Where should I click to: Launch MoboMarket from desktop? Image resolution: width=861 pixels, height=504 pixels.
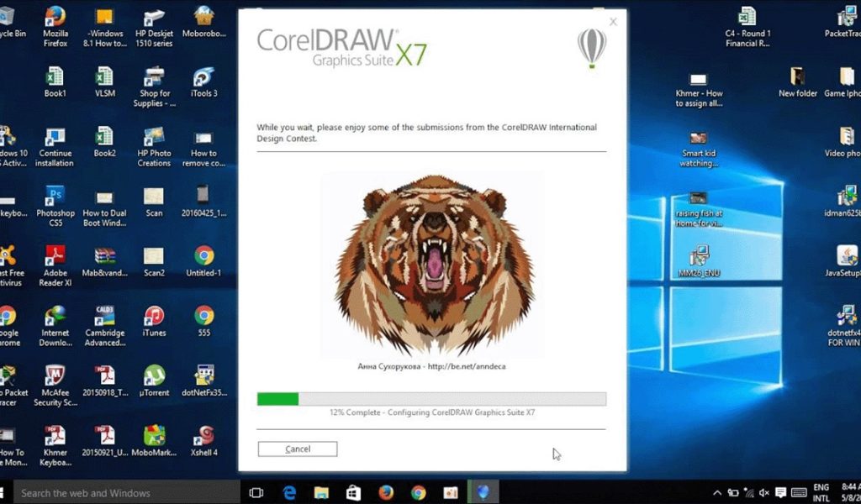coord(155,441)
